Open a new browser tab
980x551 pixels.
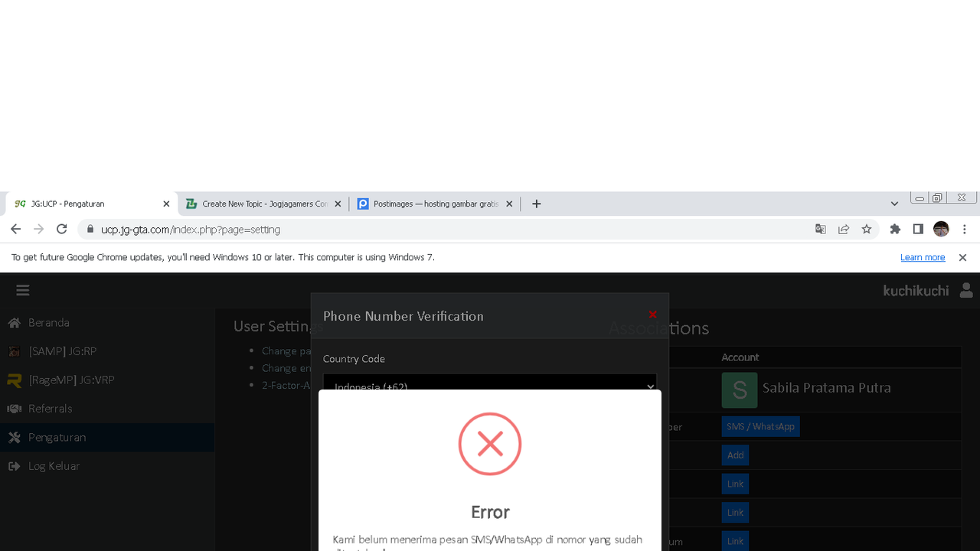[x=537, y=204]
